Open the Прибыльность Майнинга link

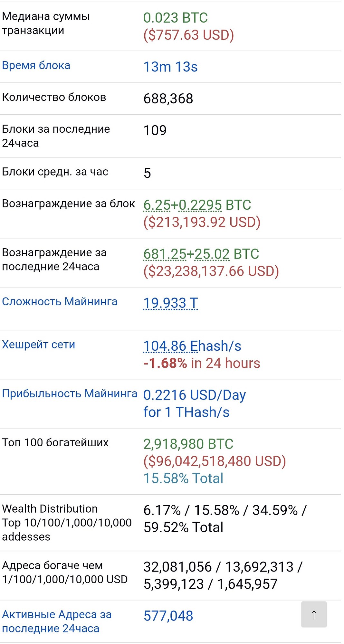[70, 393]
